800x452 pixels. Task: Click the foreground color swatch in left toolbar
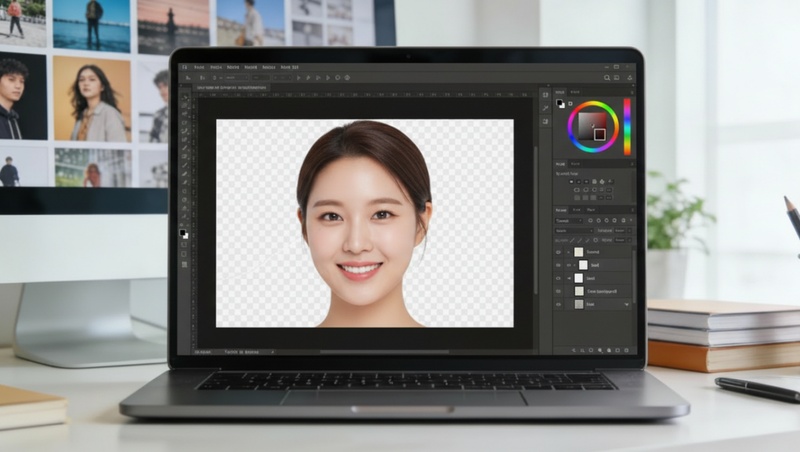click(x=182, y=231)
